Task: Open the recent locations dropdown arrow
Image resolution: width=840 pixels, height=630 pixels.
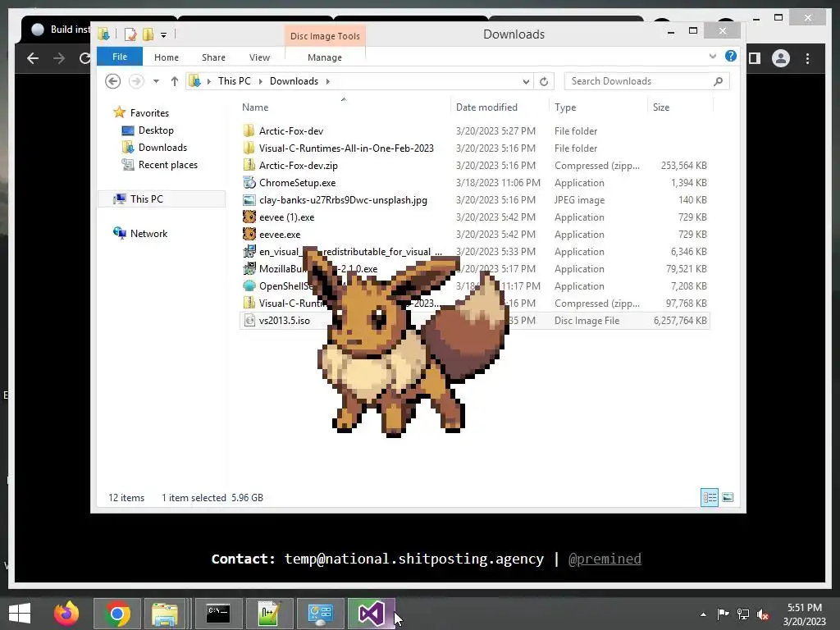Action: click(156, 81)
